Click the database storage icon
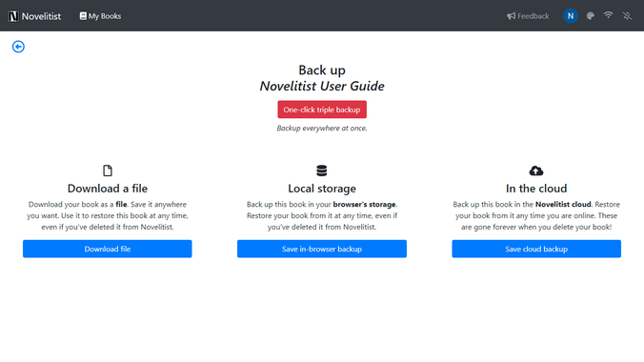 322,171
